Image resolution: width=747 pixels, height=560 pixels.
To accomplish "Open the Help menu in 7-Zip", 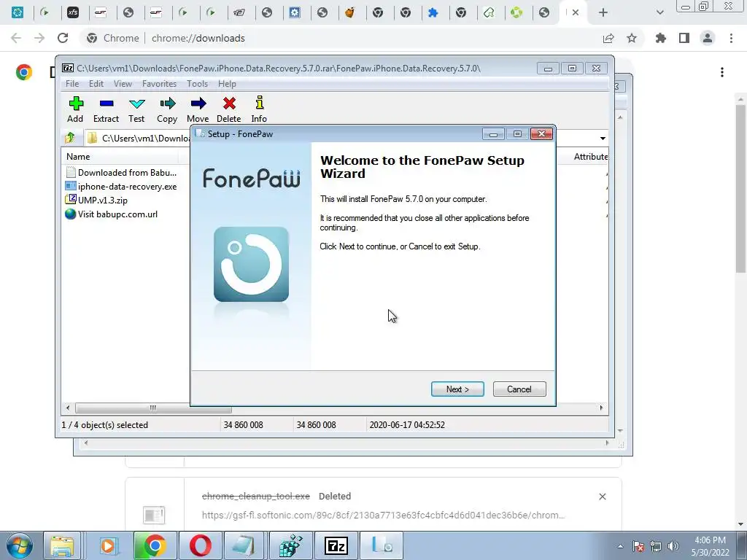I will pyautogui.click(x=227, y=84).
